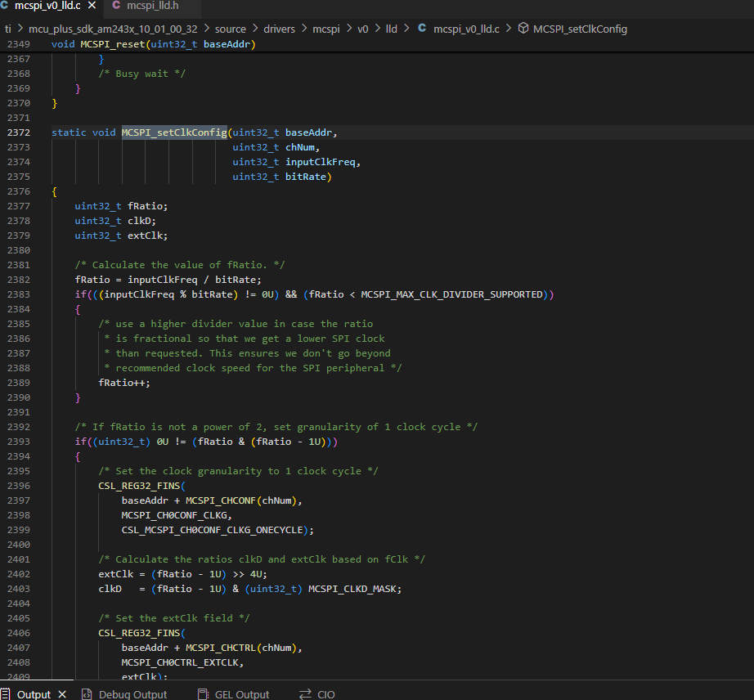Image resolution: width=754 pixels, height=700 pixels.
Task: Click the highlighted MCSPI_setClkConfig function name
Action: [174, 132]
